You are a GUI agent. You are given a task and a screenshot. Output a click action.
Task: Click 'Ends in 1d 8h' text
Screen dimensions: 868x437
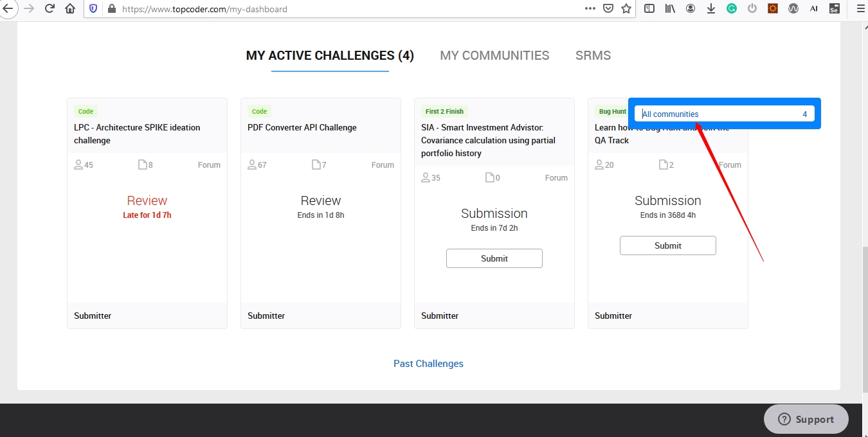(x=321, y=215)
